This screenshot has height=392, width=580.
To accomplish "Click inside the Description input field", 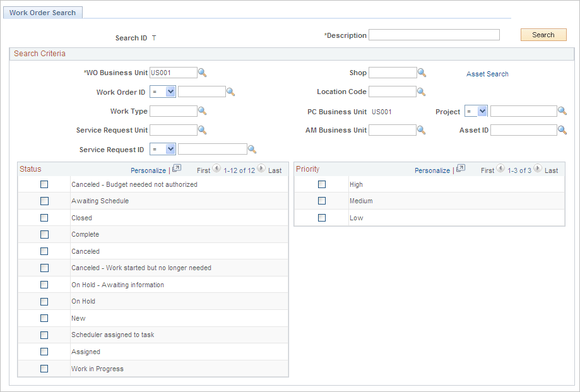I will [x=434, y=35].
